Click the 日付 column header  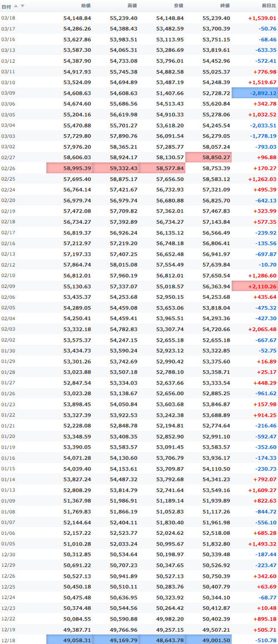[6, 6]
